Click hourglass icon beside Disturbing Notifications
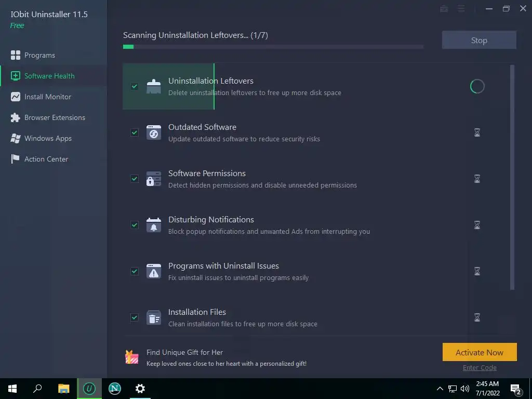Screen dimensions: 532x399 pyautogui.click(x=477, y=225)
